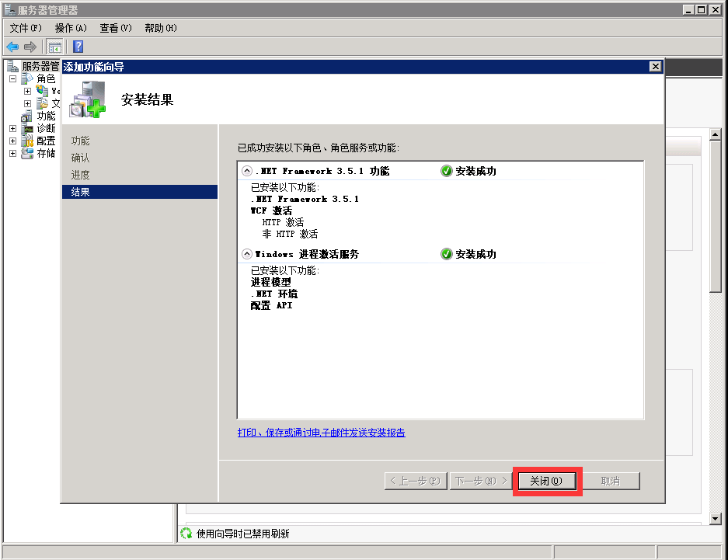This screenshot has height=560, width=728.
Task: Click the blue question mark help icon
Action: tap(78, 47)
